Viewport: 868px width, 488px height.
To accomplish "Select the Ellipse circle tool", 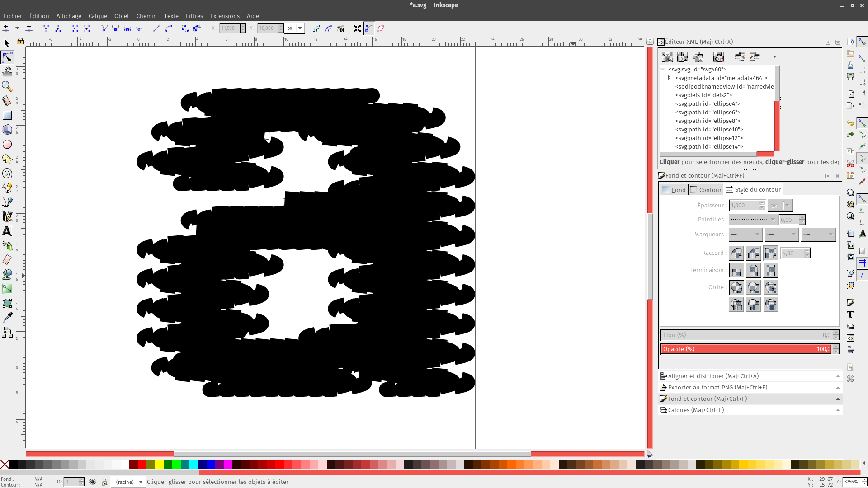I will 7,144.
